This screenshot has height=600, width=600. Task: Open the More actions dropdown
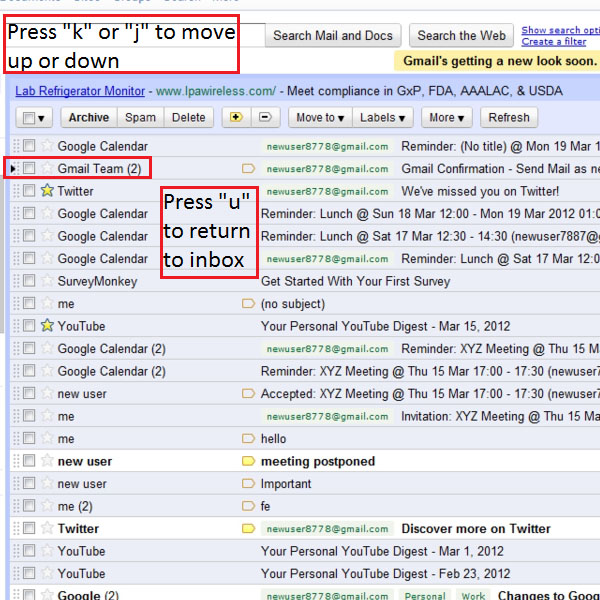[x=447, y=117]
